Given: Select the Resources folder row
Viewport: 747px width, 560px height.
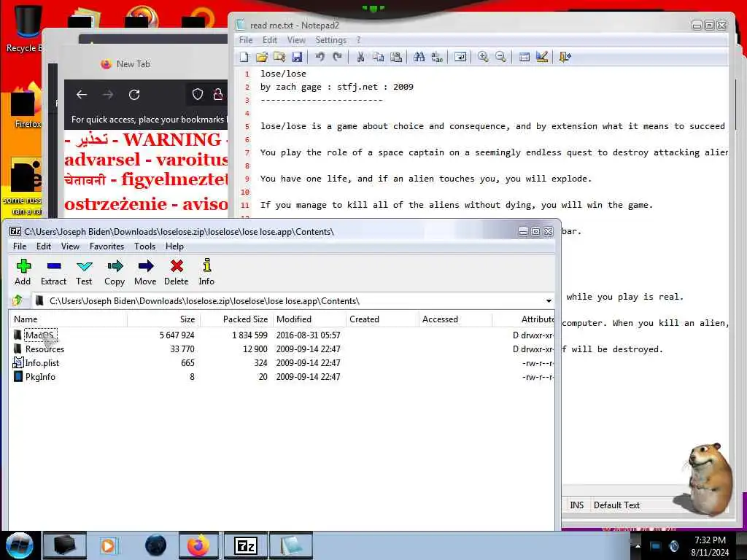Looking at the screenshot, I should coord(281,349).
